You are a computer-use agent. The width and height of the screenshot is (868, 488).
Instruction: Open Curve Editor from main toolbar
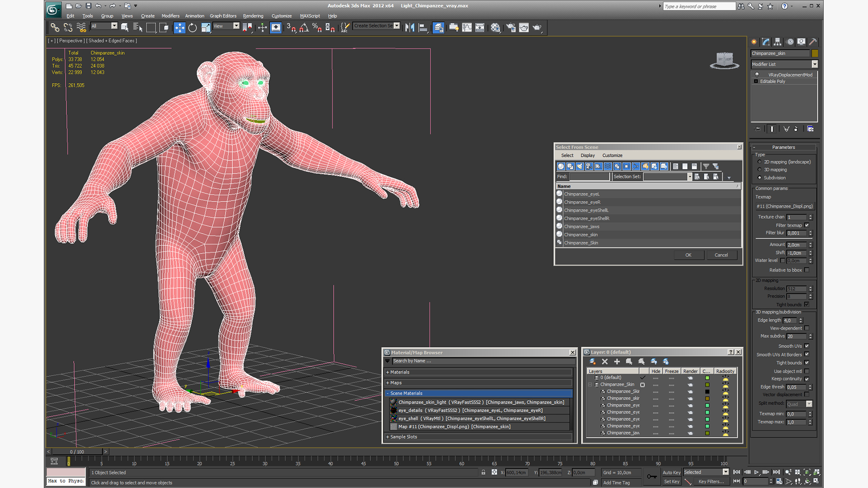(467, 28)
